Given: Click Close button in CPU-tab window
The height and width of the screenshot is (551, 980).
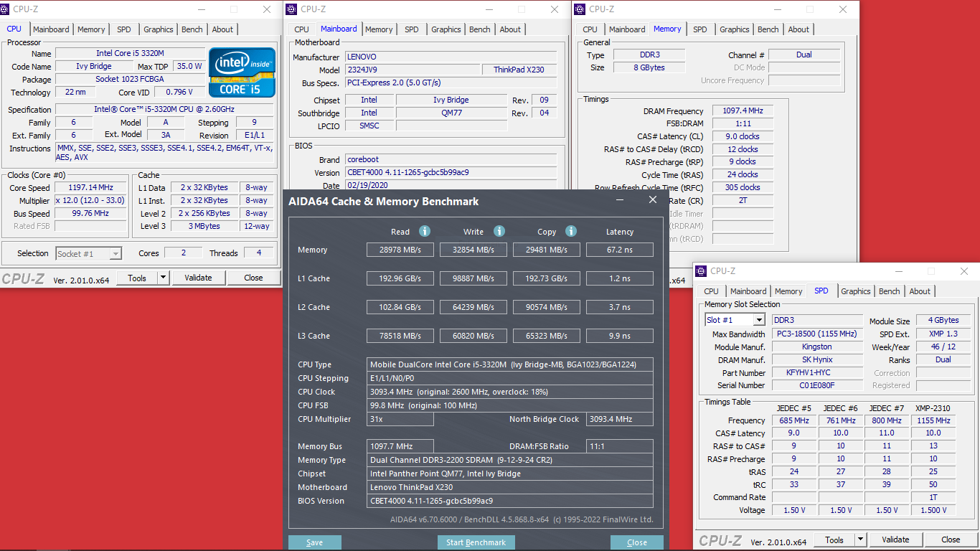Looking at the screenshot, I should coord(253,278).
